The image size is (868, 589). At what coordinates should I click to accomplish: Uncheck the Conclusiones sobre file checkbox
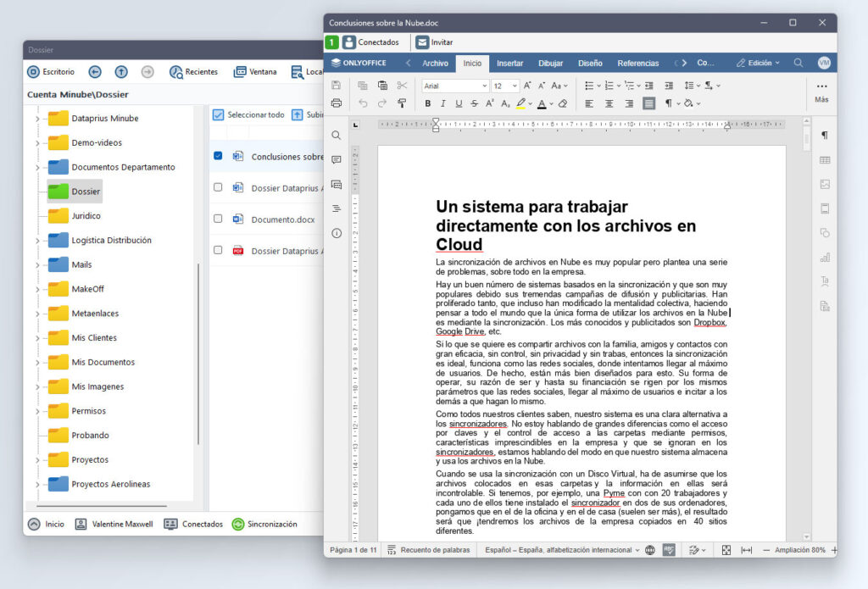(218, 157)
